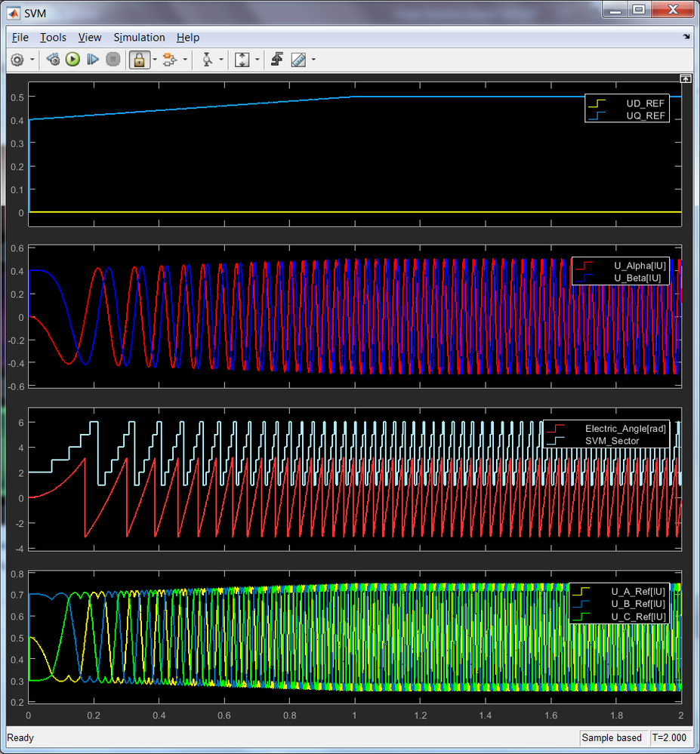Click the Step Back toolbar icon

(x=53, y=60)
